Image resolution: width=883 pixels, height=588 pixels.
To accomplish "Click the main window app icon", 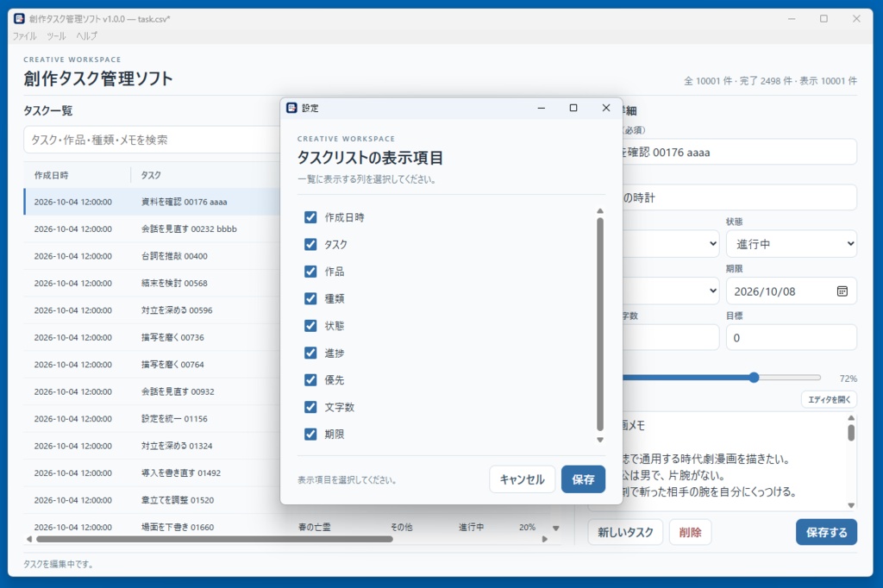I will pos(19,19).
